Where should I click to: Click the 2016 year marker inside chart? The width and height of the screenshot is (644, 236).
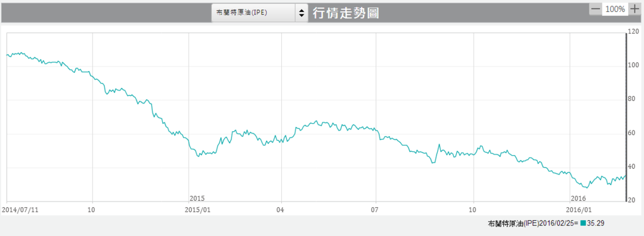[578, 198]
